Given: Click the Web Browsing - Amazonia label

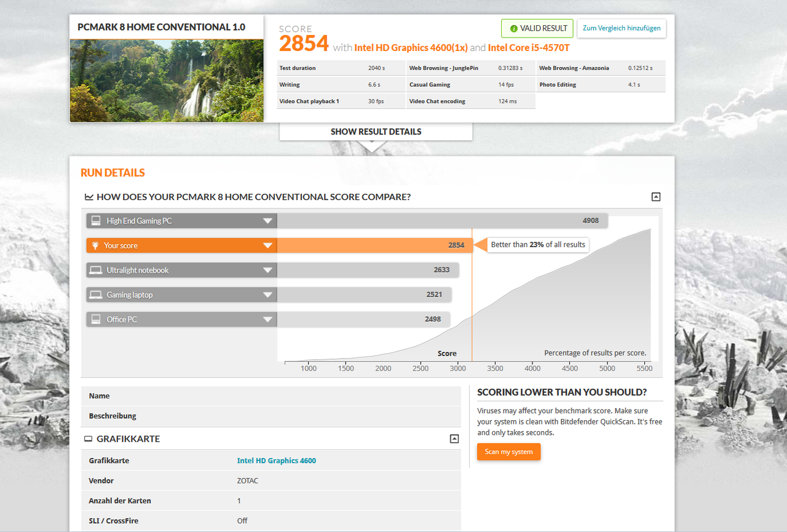Looking at the screenshot, I should click(x=574, y=68).
